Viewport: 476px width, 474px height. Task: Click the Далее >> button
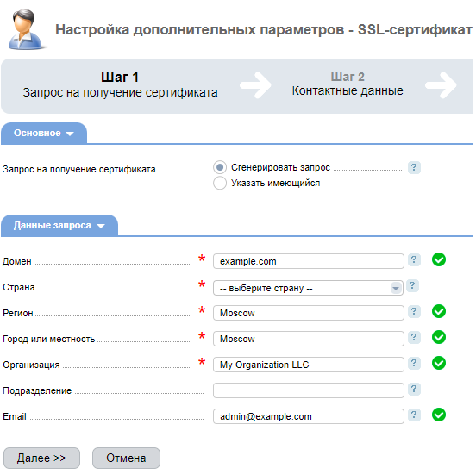tap(41, 458)
